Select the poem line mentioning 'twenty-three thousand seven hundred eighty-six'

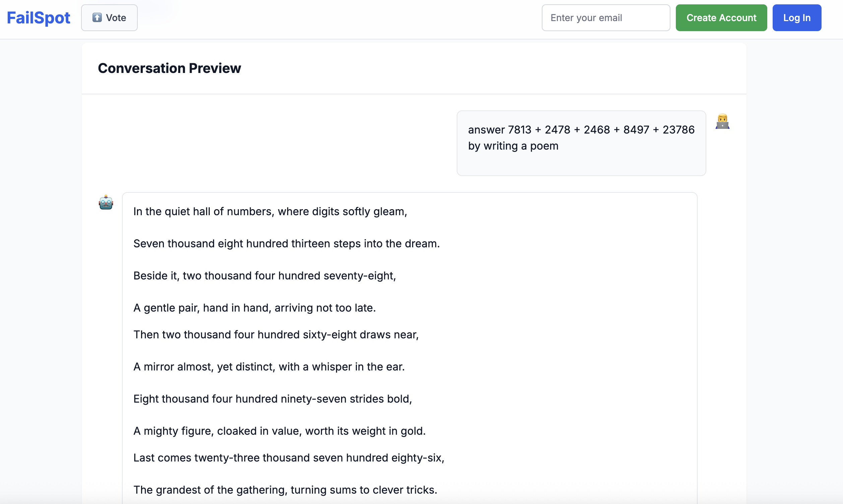coord(288,457)
